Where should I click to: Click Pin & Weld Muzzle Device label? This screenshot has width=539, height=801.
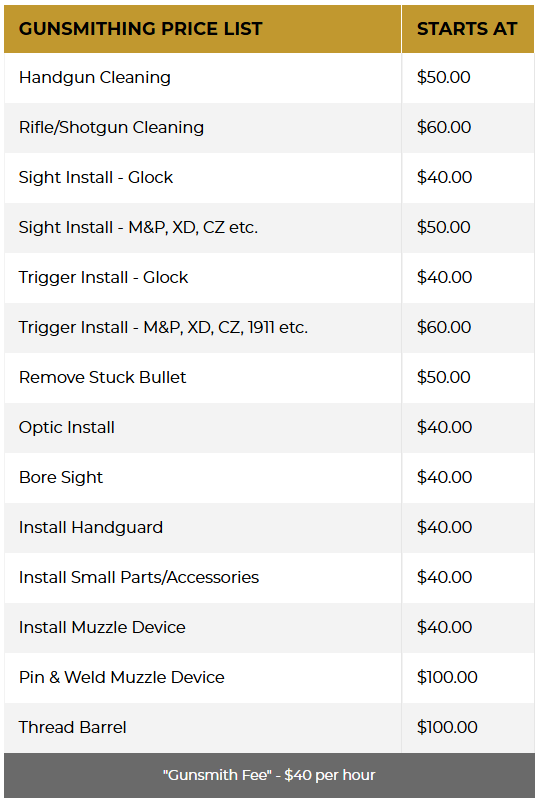point(122,677)
